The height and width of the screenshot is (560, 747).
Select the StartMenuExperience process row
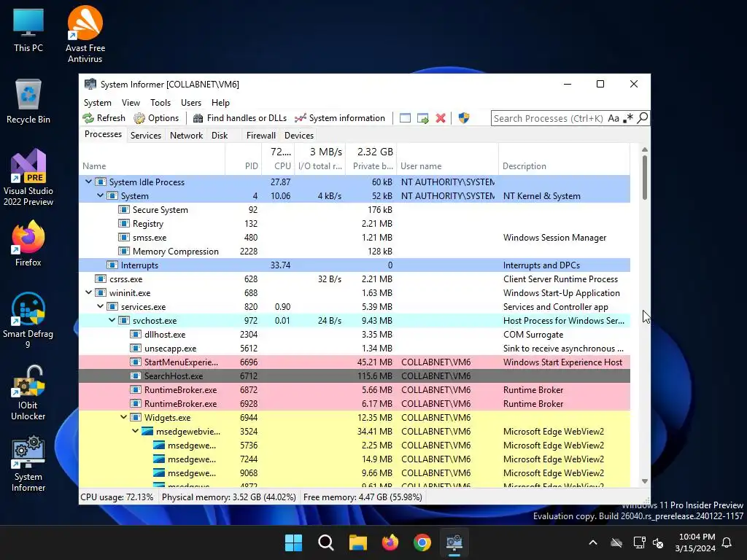coord(355,362)
